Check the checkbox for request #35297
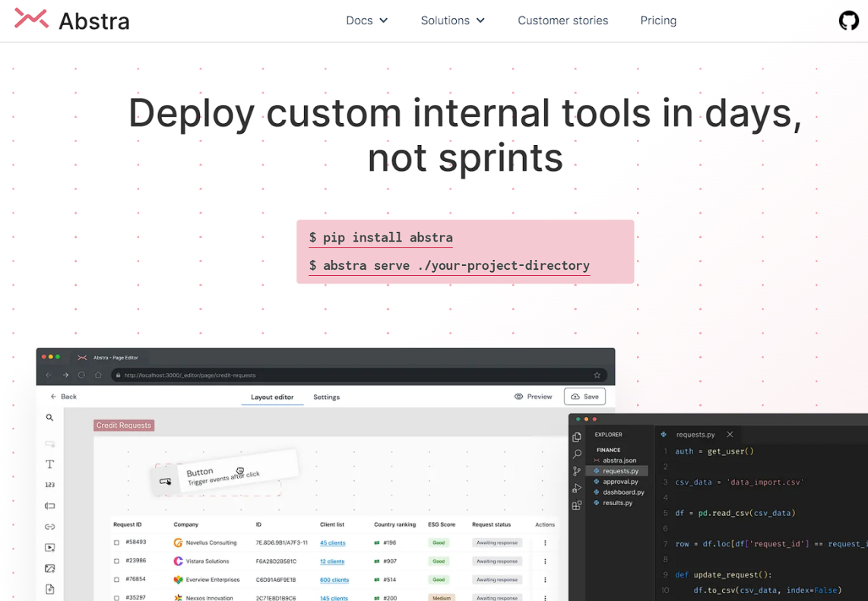 (116, 598)
